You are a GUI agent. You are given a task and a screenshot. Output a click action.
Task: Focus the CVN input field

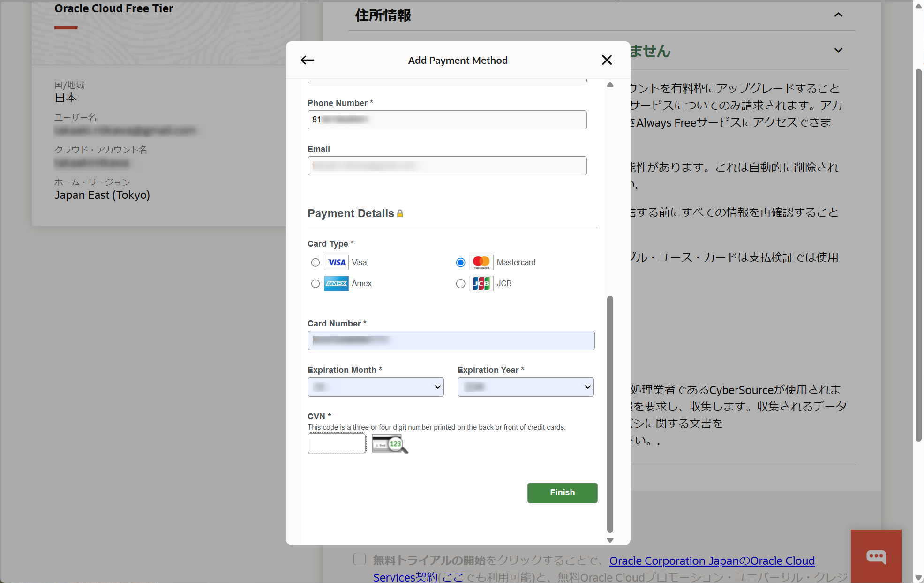pyautogui.click(x=337, y=443)
